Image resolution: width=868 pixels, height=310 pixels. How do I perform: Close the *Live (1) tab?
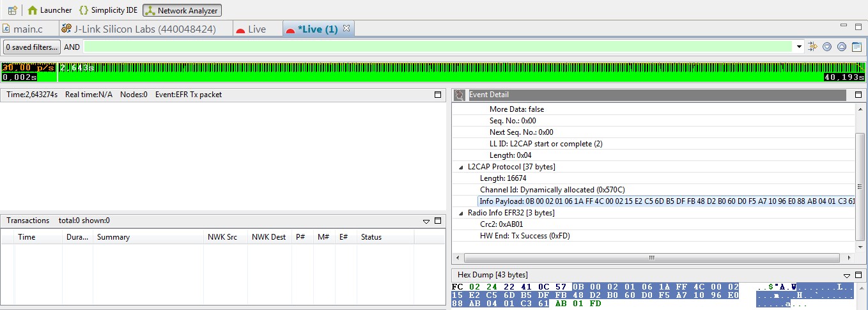click(346, 29)
